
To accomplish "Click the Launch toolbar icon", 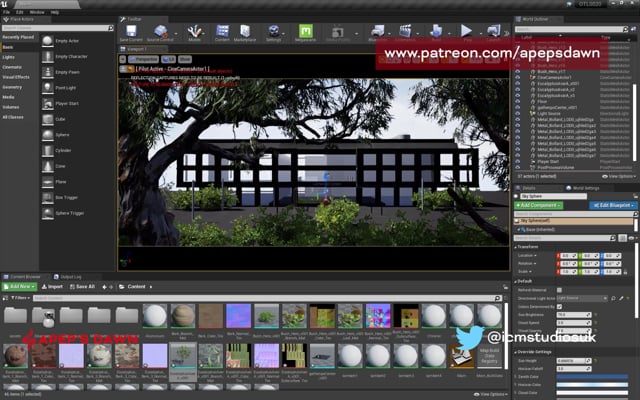I will click(493, 31).
